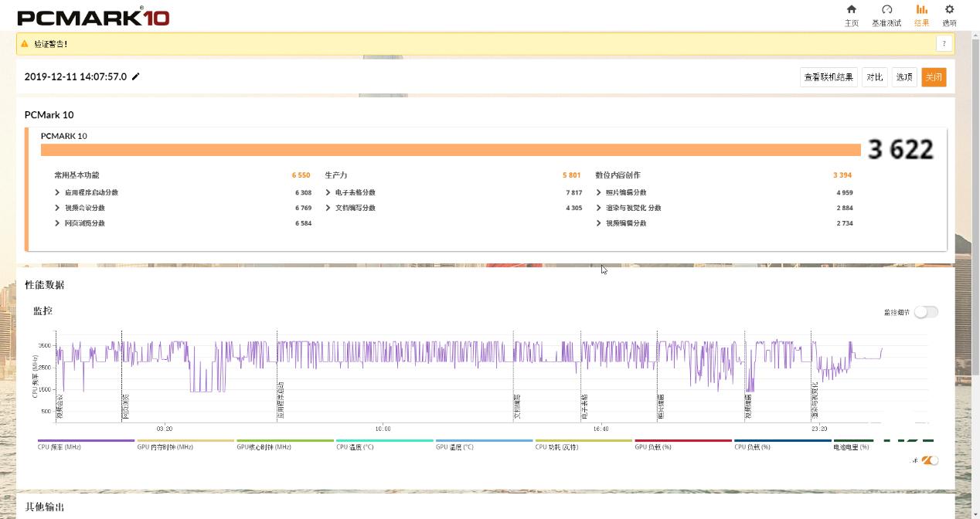980x519 pixels.
Task: Click the 对比 compare button
Action: tap(874, 77)
